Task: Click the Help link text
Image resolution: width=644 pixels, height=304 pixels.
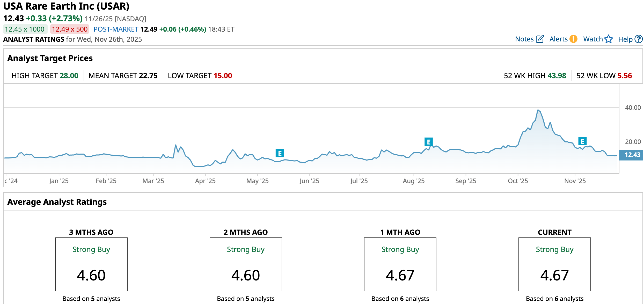Action: point(625,39)
